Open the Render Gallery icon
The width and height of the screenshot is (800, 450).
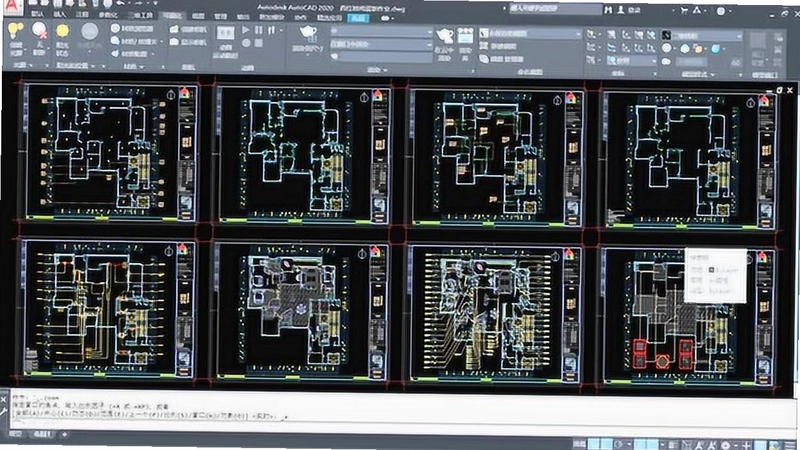465,36
